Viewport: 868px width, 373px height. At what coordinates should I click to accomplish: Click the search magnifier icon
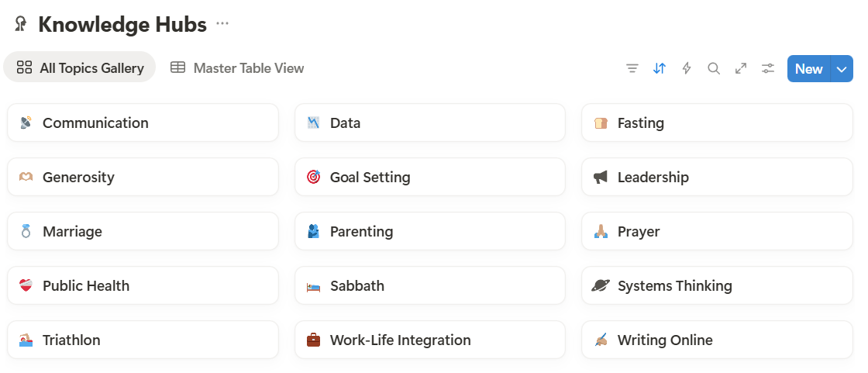[714, 68]
